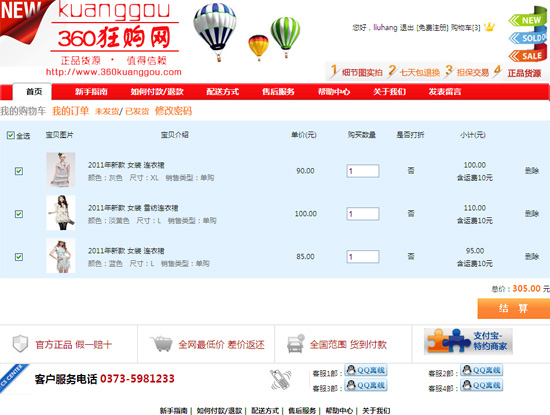Viewport: 550px width, 415px height.
Task: Click the orange 结算 checkout button
Action: 514,309
